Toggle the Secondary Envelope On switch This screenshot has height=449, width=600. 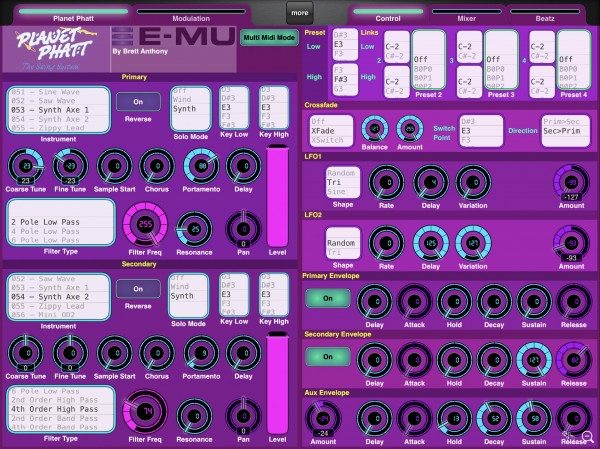point(328,357)
